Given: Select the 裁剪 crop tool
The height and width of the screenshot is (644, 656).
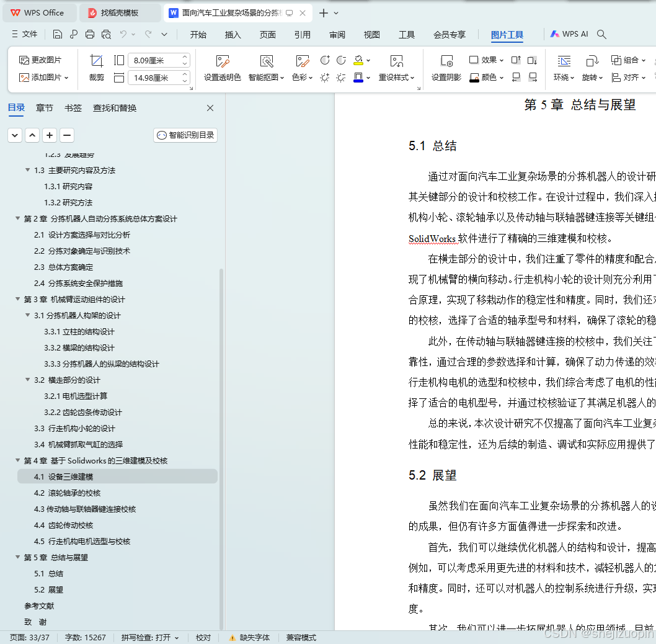Looking at the screenshot, I should pos(96,68).
